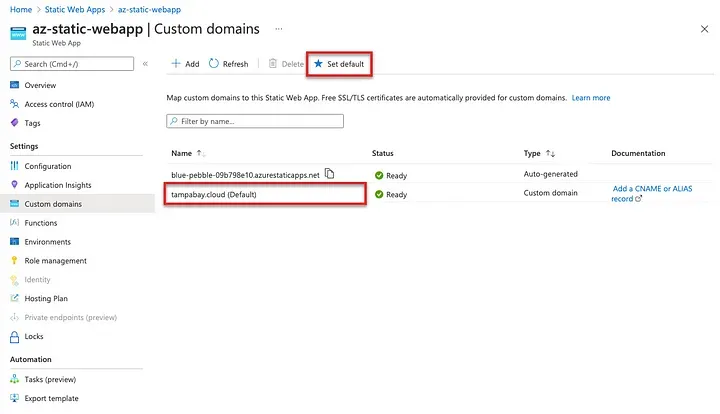Open Identity in the sidebar
720x414 pixels.
pos(38,280)
